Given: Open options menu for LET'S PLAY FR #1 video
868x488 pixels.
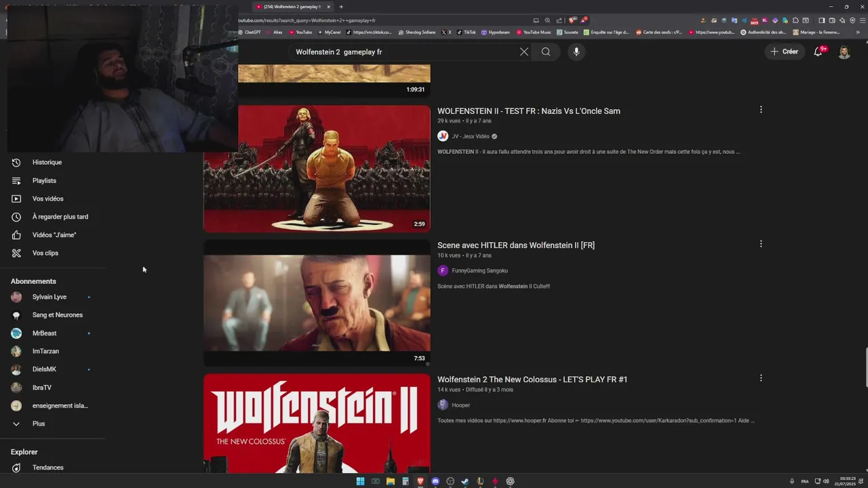Looking at the screenshot, I should click(x=761, y=378).
